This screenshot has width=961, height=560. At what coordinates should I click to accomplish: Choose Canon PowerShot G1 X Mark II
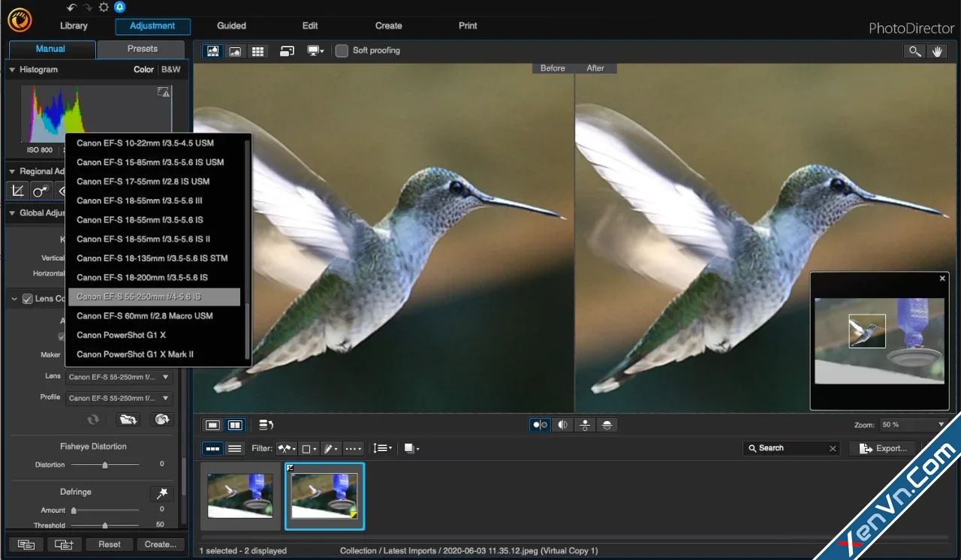pyautogui.click(x=154, y=354)
